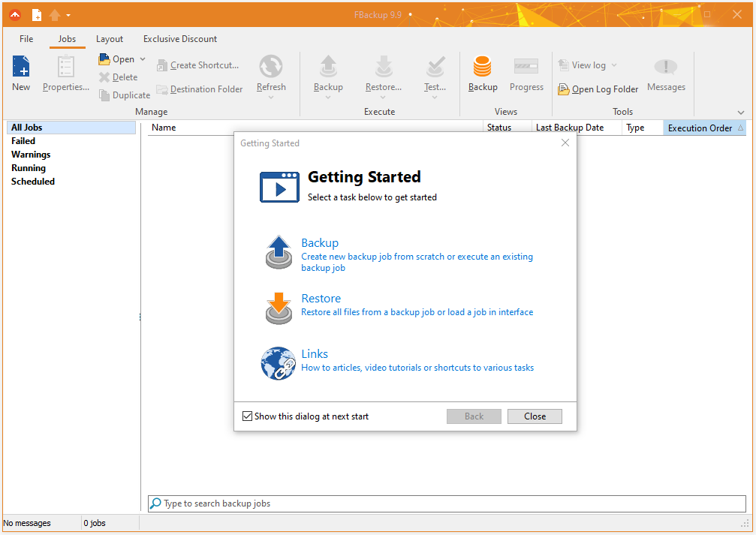Open job Properties icon in ribbon
The height and width of the screenshot is (535, 756).
(x=65, y=66)
